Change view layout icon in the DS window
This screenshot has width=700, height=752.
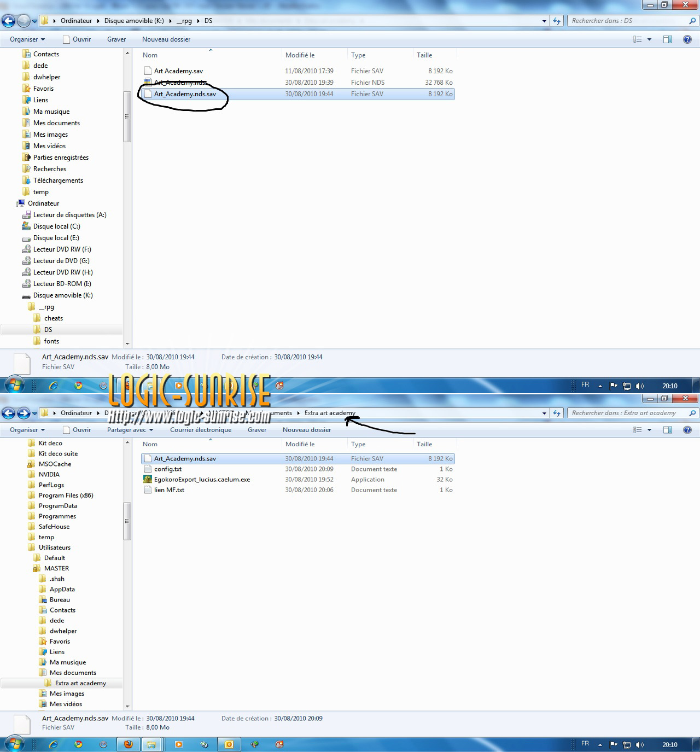point(638,39)
